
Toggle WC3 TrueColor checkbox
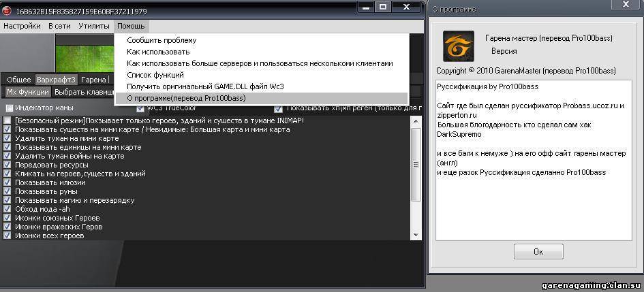click(x=140, y=109)
